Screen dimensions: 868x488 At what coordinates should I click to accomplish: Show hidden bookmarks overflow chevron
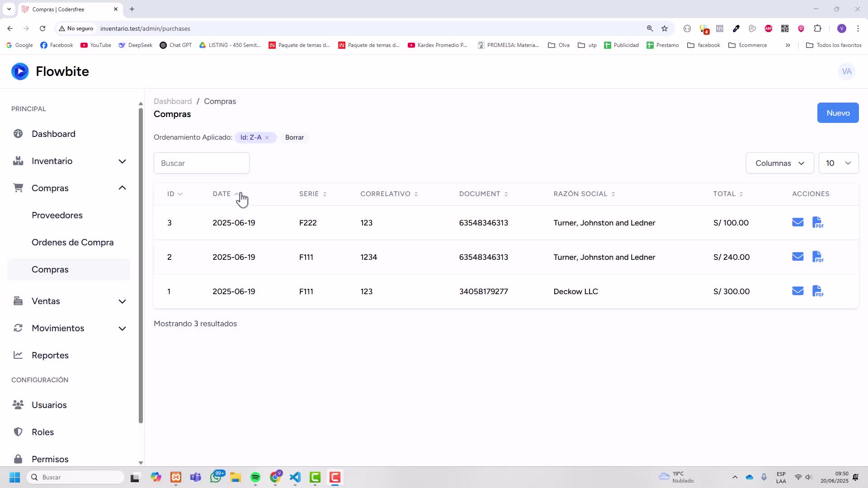pyautogui.click(x=788, y=45)
